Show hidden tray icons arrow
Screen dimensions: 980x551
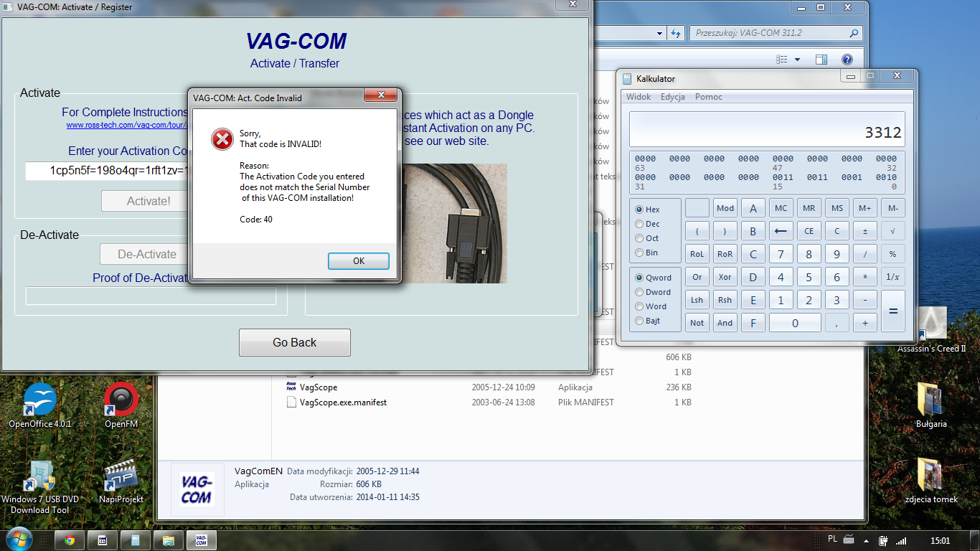(867, 540)
